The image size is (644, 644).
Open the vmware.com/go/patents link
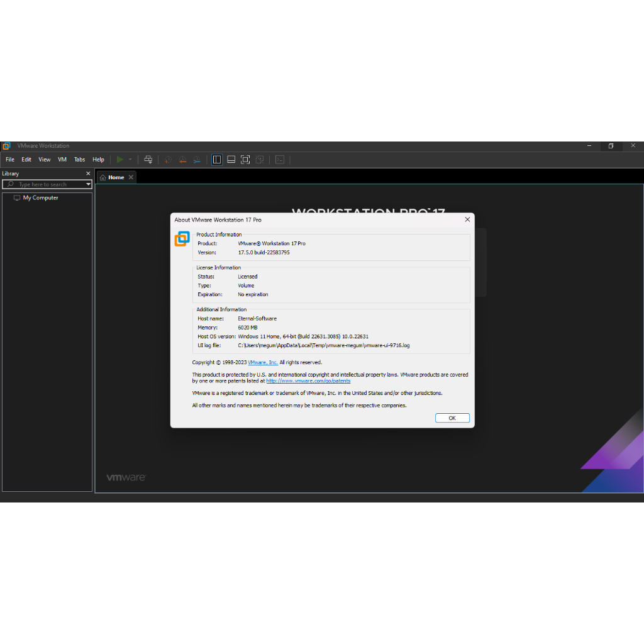(x=308, y=380)
